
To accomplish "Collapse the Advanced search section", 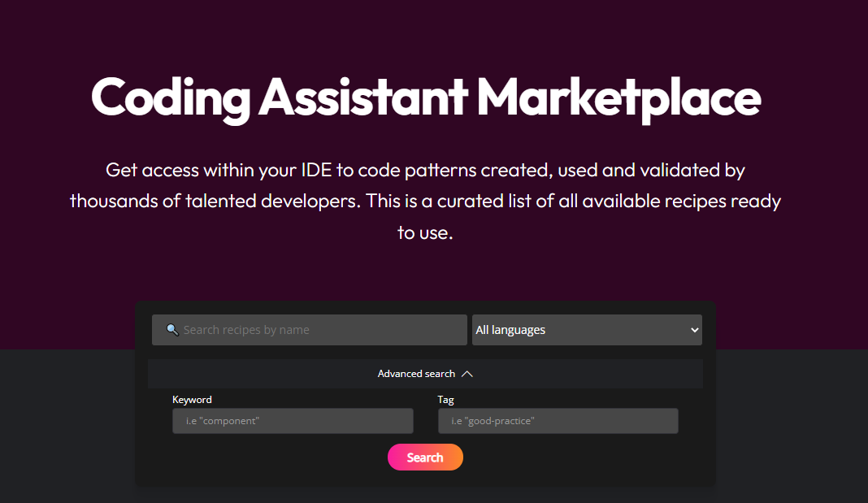I will point(425,374).
